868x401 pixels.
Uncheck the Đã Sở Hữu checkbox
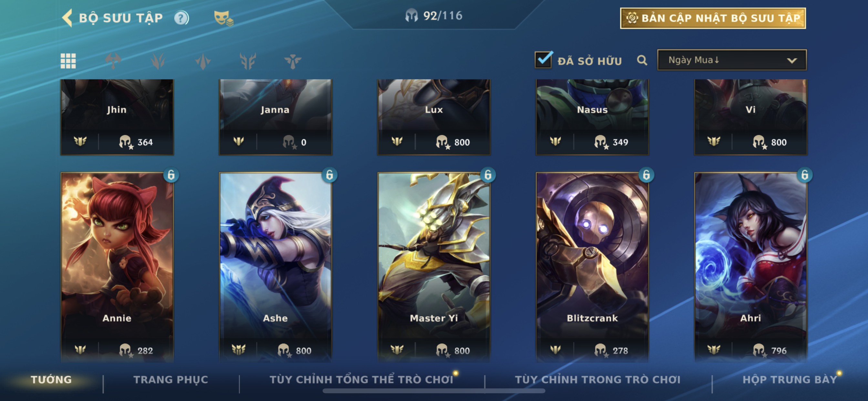(543, 60)
